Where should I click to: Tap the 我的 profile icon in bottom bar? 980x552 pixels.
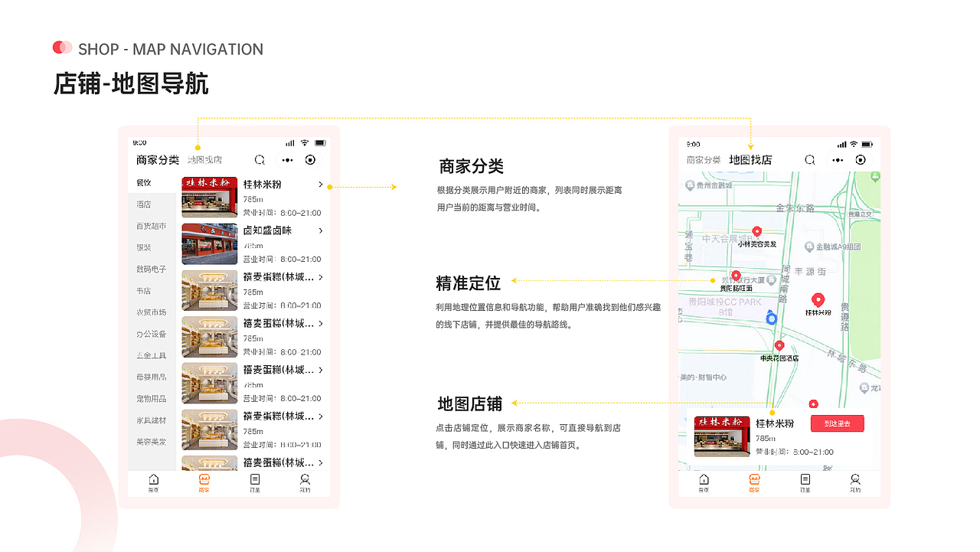coord(305,480)
